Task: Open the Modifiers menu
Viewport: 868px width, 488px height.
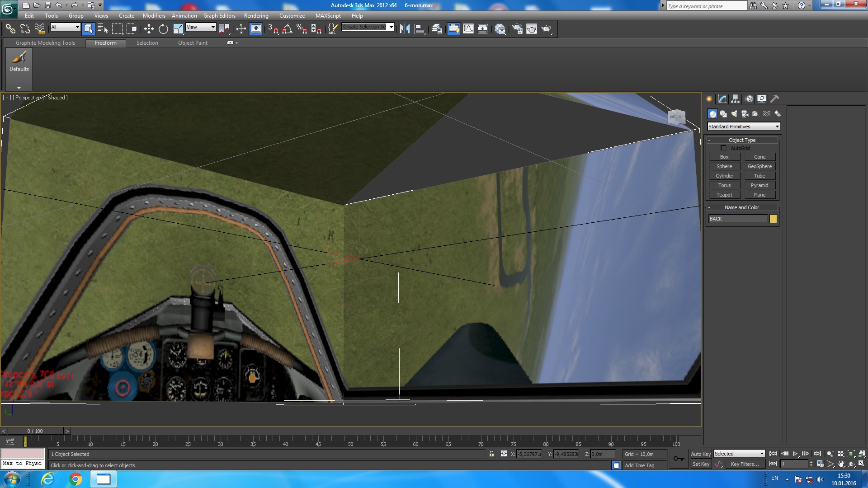Action: (154, 15)
